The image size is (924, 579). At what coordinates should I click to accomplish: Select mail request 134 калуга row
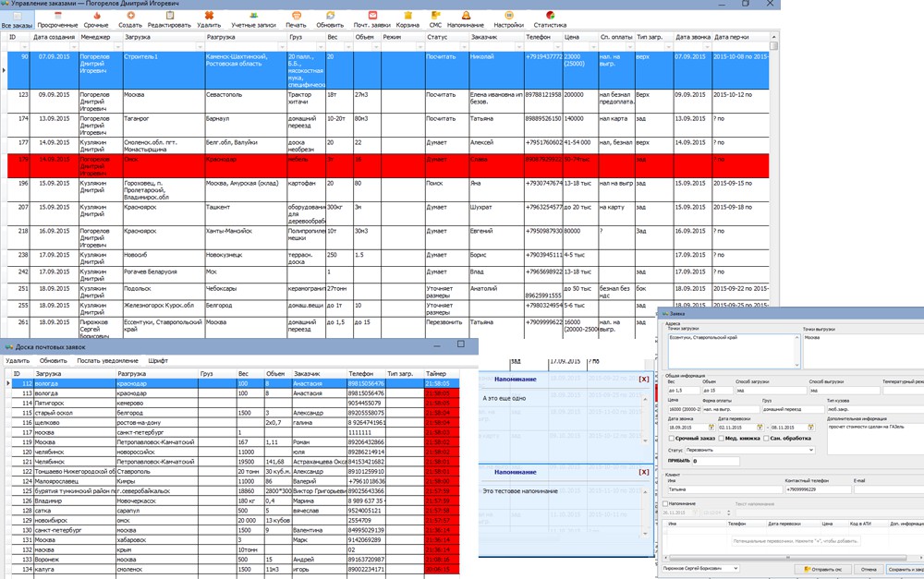point(235,570)
